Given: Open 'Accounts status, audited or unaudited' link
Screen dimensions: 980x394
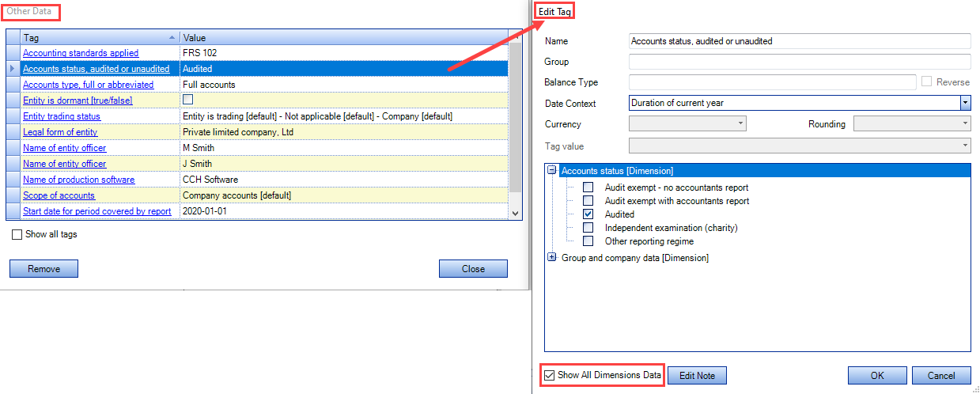Looking at the screenshot, I should pos(96,69).
